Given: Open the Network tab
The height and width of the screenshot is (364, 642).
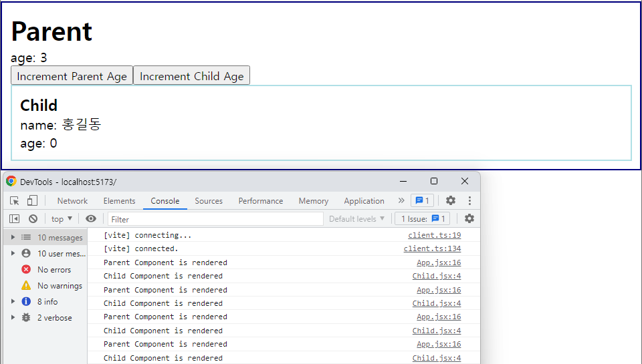Looking at the screenshot, I should [72, 201].
